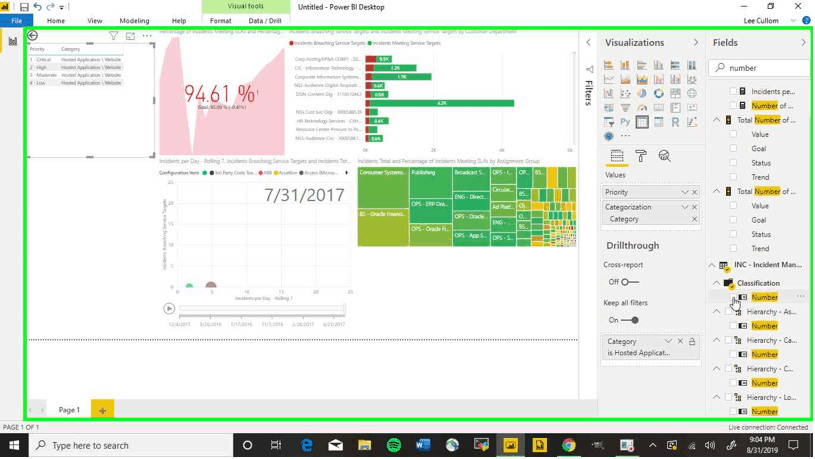Open the Report view icon in the left sidebar
The width and height of the screenshot is (815, 459).
[x=13, y=41]
